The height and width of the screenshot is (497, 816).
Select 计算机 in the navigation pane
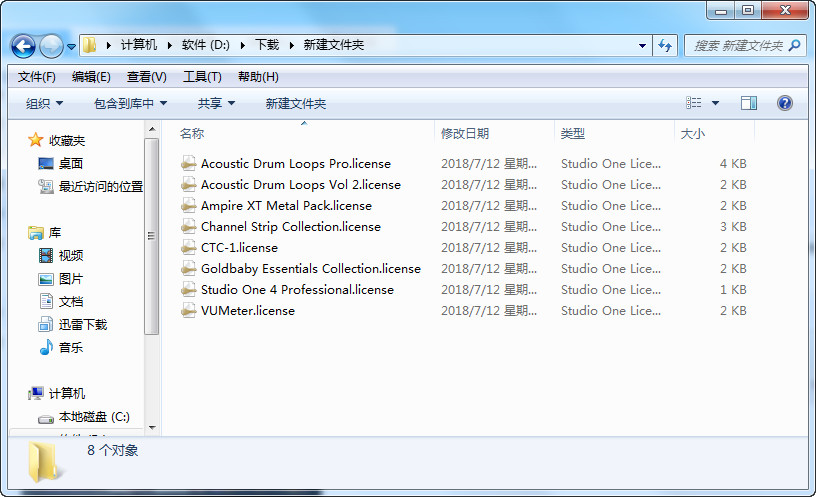click(x=66, y=393)
